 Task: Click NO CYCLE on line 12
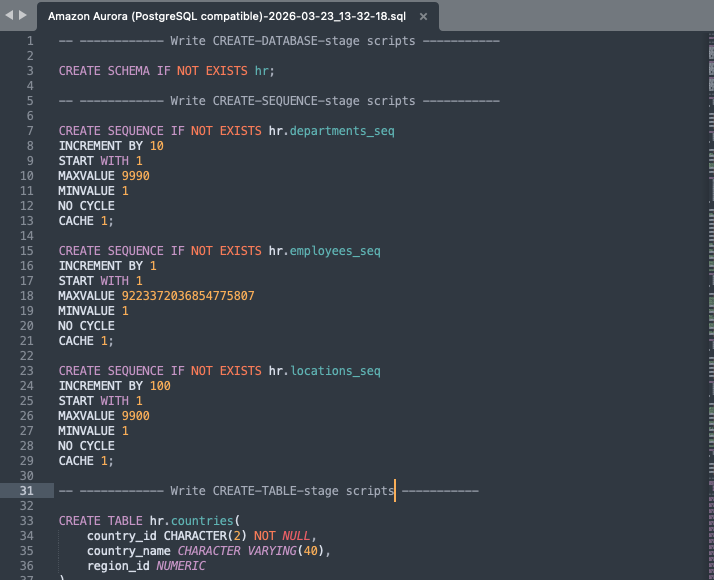pos(87,206)
